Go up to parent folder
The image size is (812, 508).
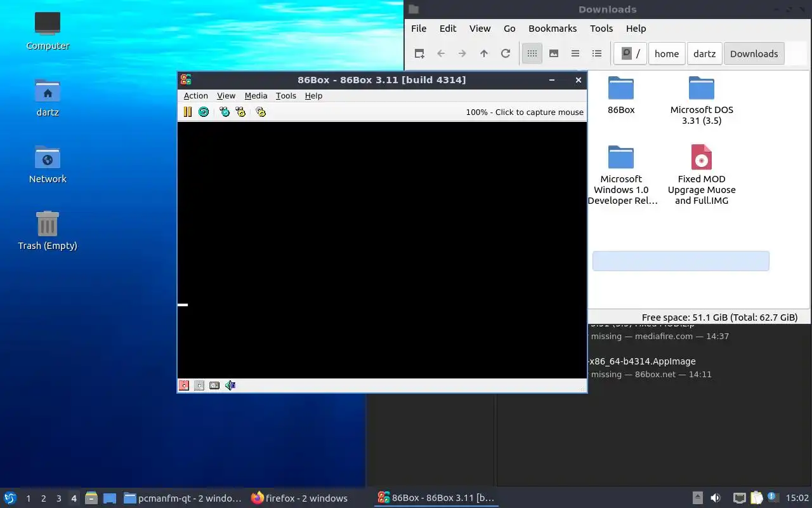[x=484, y=54]
